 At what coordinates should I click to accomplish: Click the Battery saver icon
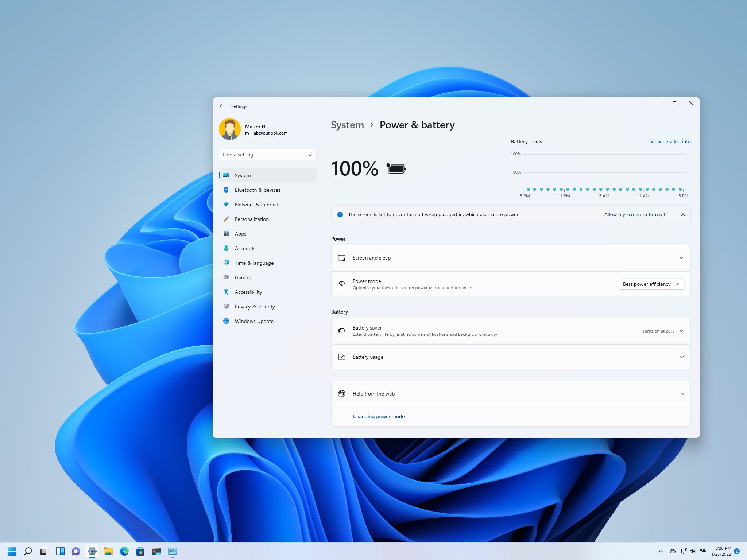tap(342, 331)
